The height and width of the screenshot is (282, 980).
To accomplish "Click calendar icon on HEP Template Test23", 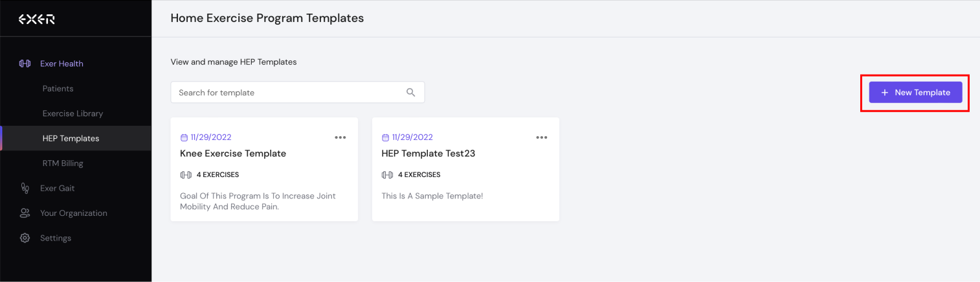I will point(386,137).
